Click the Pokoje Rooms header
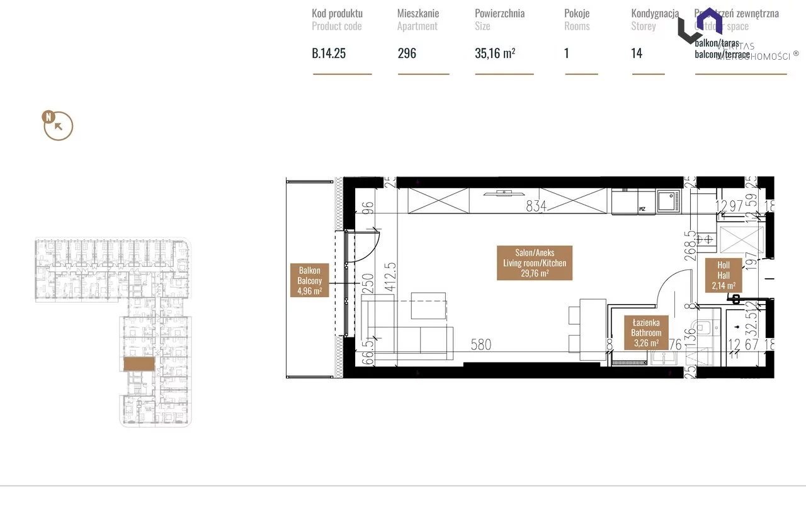 [577, 20]
